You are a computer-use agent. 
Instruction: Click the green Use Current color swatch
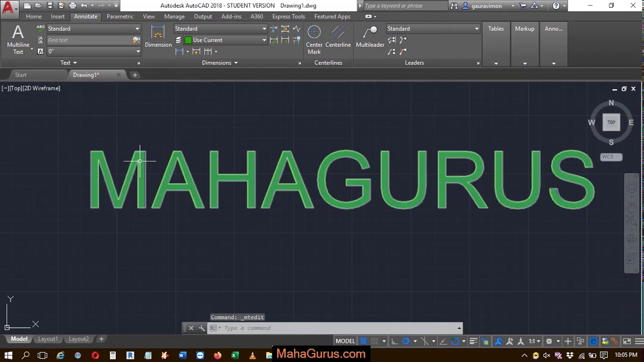point(188,40)
